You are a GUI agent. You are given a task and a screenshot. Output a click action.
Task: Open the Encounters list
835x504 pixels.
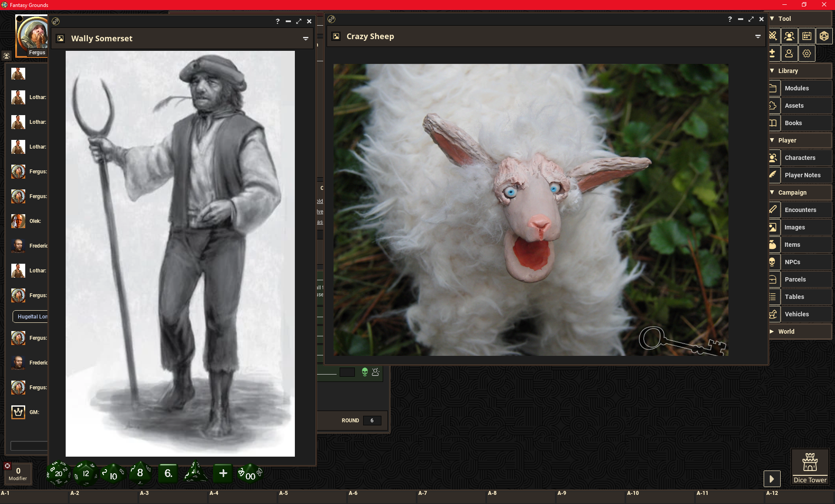[x=800, y=210]
